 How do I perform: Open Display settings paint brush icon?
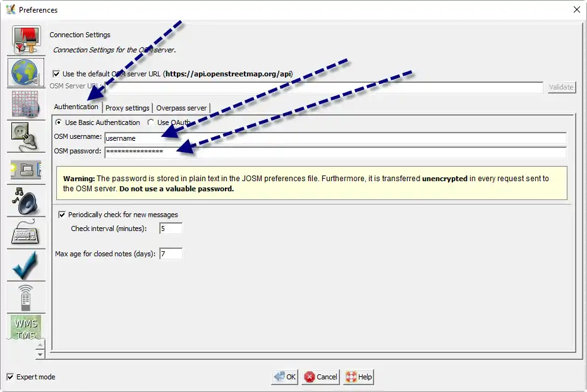(x=26, y=40)
